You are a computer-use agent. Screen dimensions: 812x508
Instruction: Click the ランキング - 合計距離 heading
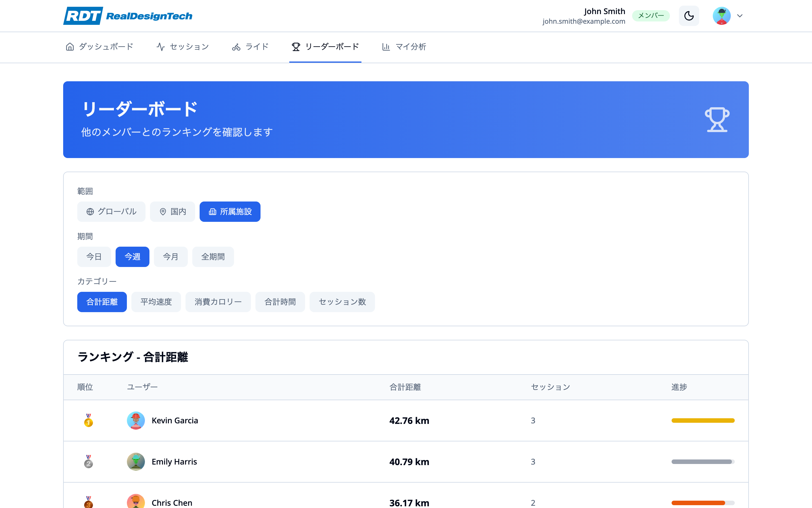tap(133, 357)
